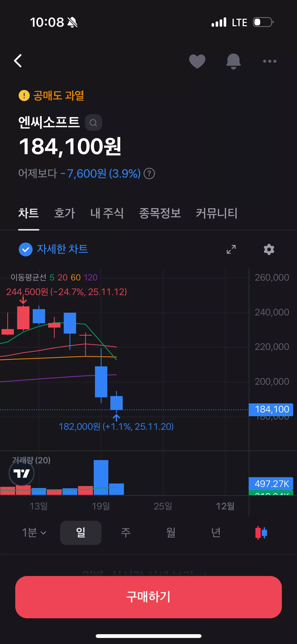Viewport: 297px width, 644px height.
Task: Open the help question mark icon
Action: click(149, 174)
